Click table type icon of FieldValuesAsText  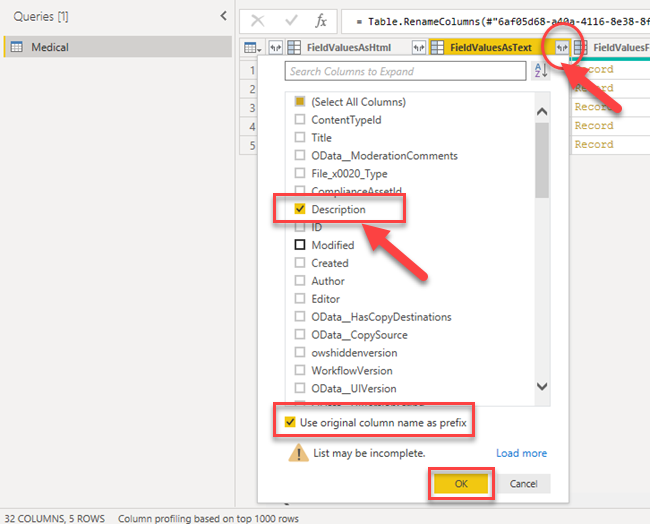click(x=437, y=48)
